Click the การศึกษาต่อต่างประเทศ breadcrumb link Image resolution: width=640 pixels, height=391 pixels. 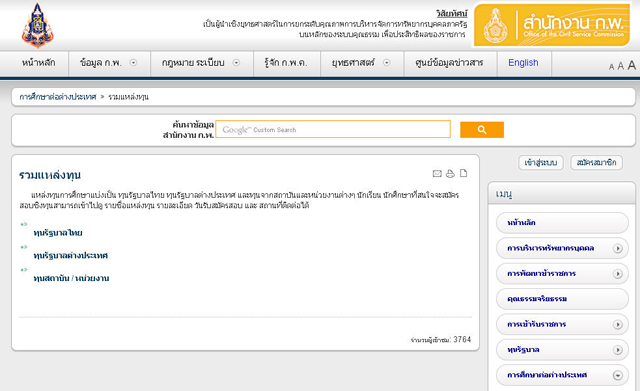(x=58, y=97)
